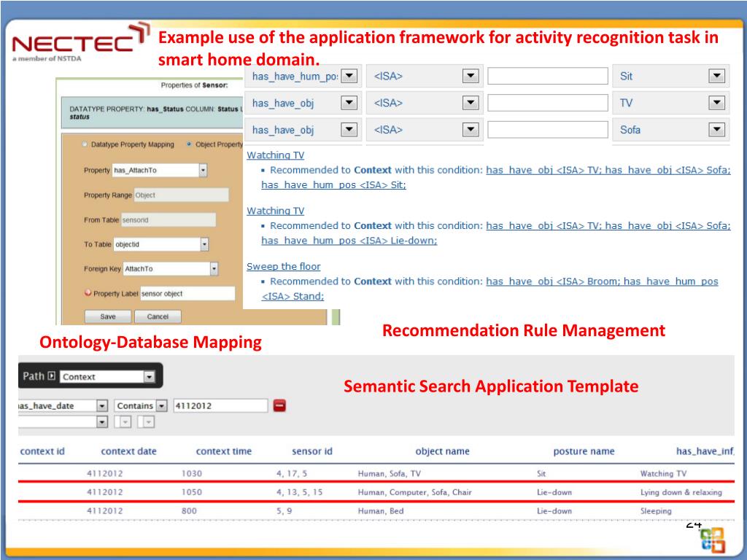The width and height of the screenshot is (747, 560).
Task: Click the text field in Sofa row
Action: click(x=548, y=130)
